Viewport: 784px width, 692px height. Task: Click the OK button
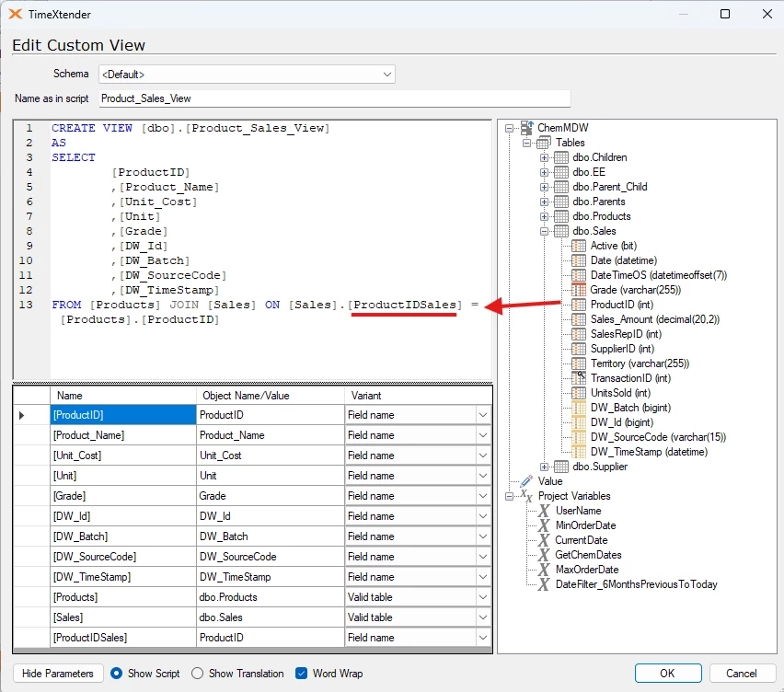click(x=668, y=674)
